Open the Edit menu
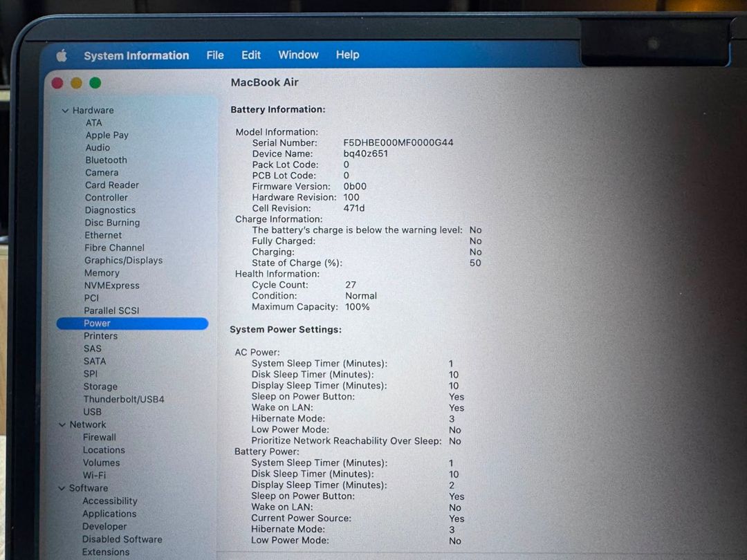 coord(251,55)
